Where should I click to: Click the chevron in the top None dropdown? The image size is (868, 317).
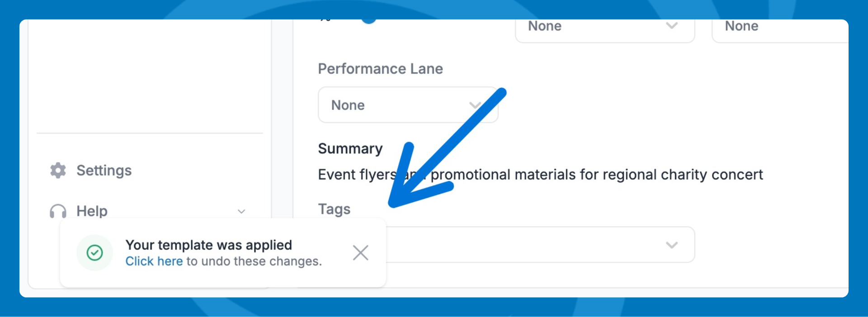click(x=672, y=26)
